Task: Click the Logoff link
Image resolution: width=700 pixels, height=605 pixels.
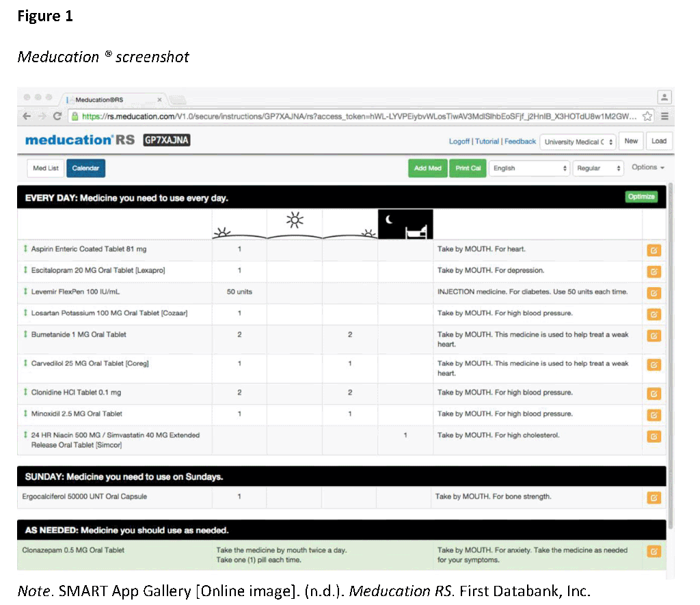Action: (459, 142)
